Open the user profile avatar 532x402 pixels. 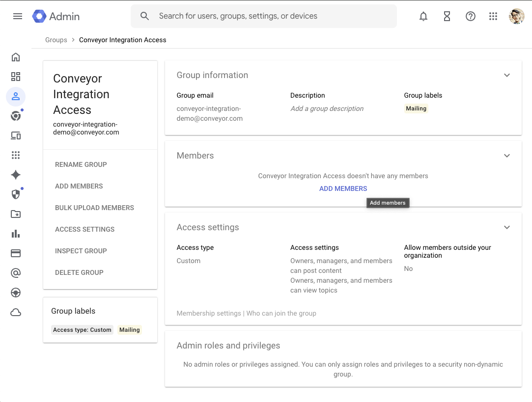click(x=517, y=16)
